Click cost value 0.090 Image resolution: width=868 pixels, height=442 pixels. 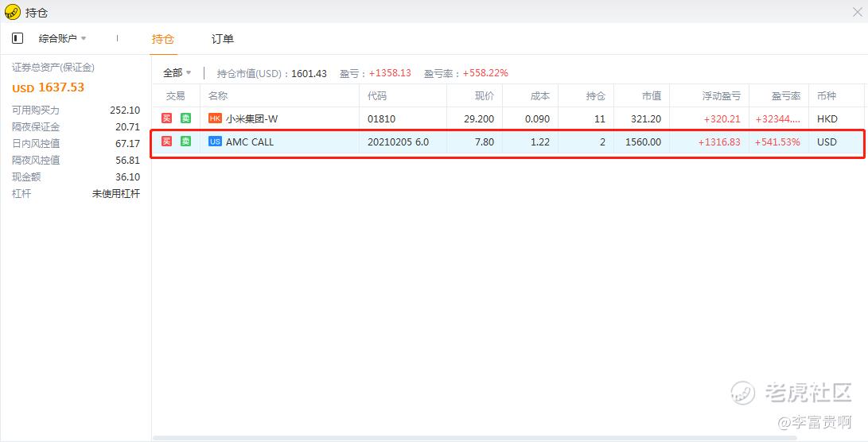(538, 119)
